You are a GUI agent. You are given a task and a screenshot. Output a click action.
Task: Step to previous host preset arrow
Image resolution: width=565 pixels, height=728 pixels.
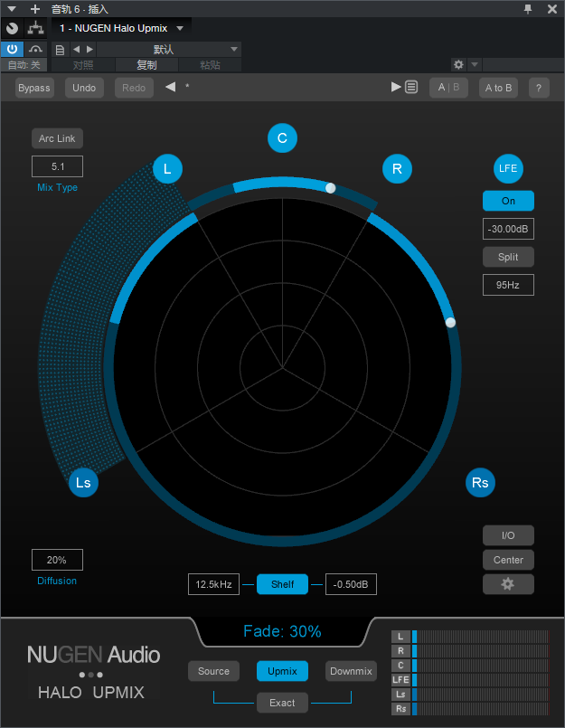[76, 49]
